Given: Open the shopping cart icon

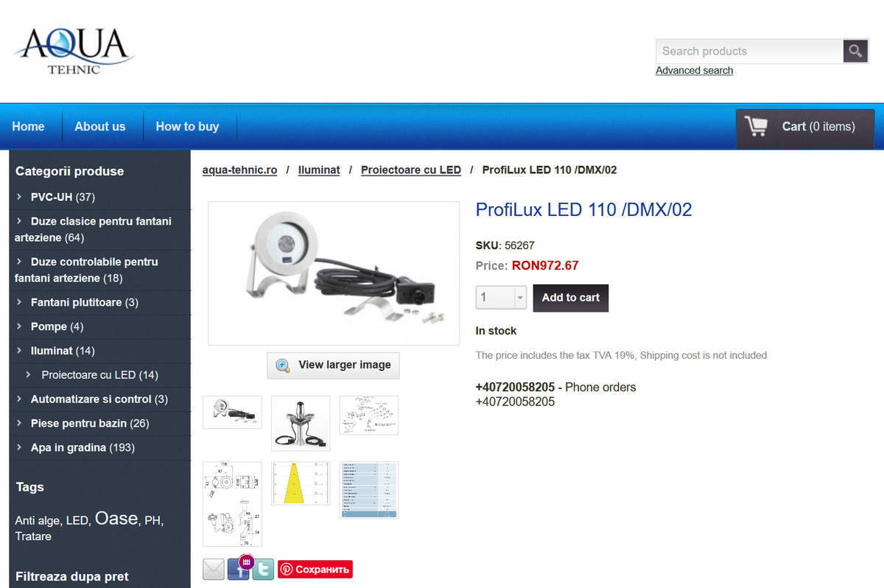Looking at the screenshot, I should click(x=756, y=126).
